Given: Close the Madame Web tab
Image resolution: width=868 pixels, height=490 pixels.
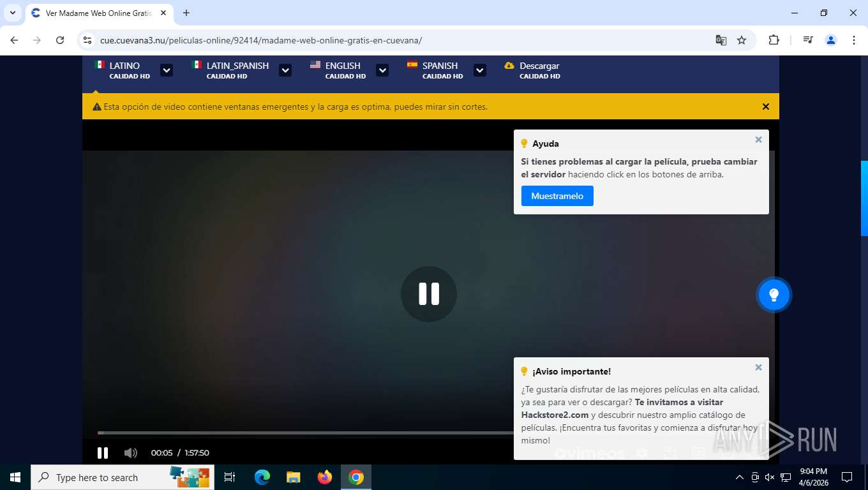Looking at the screenshot, I should [163, 13].
